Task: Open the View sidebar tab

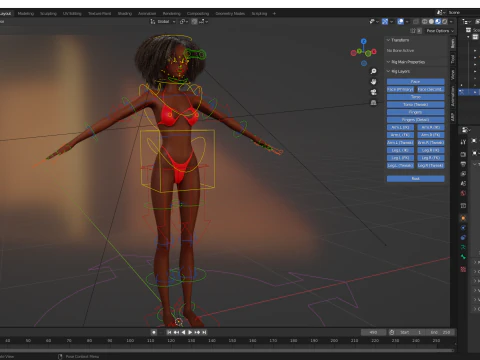Action: [453, 75]
